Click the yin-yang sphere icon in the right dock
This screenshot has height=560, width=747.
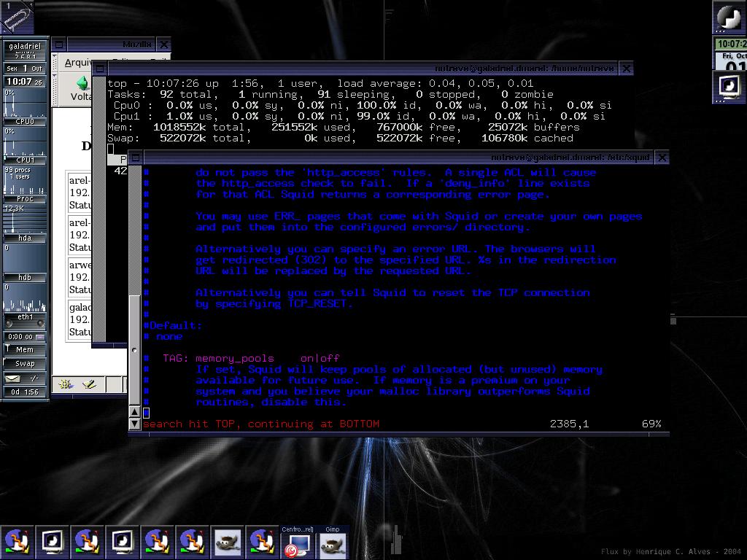[x=729, y=17]
